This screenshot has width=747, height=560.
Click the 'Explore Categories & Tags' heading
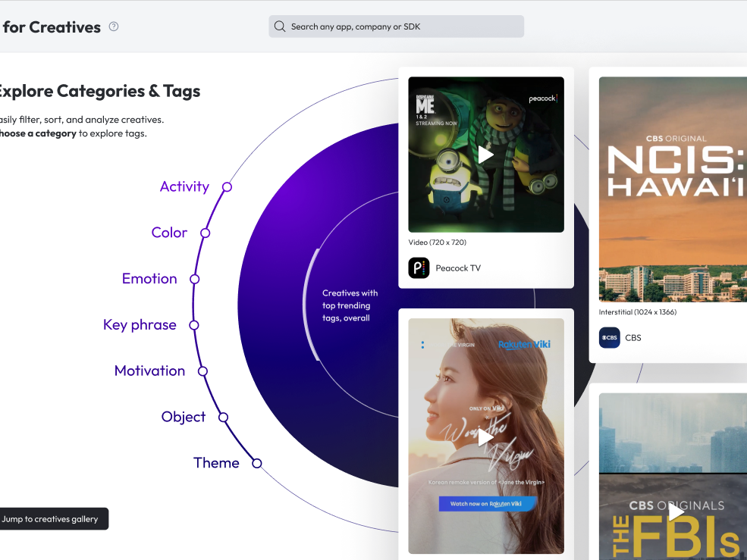tap(99, 91)
